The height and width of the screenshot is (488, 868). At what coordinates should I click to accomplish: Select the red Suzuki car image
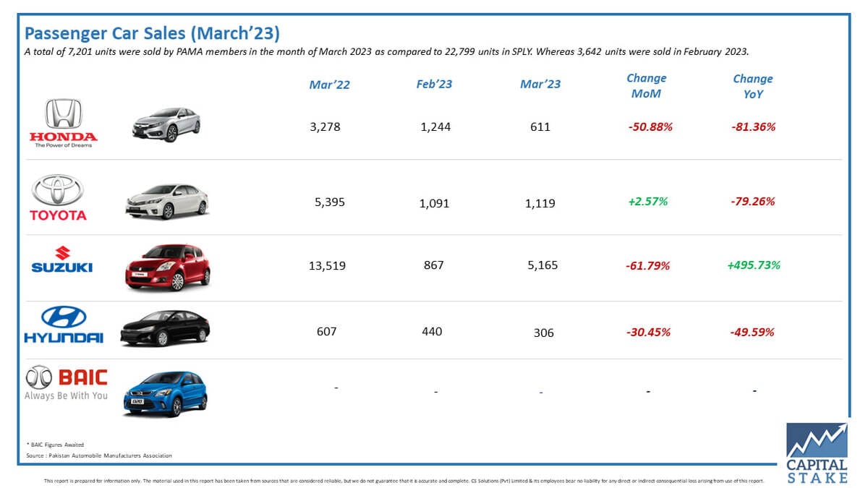167,267
